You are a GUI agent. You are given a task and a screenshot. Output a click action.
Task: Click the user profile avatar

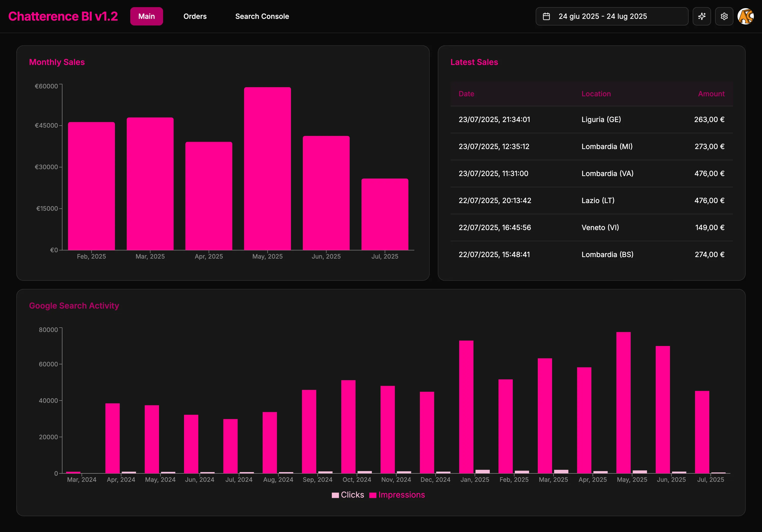tap(746, 16)
